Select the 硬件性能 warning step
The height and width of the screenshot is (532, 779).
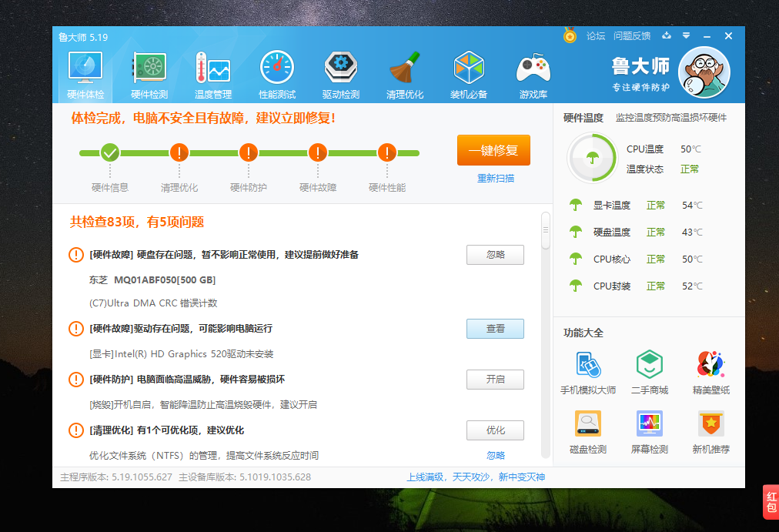387,152
